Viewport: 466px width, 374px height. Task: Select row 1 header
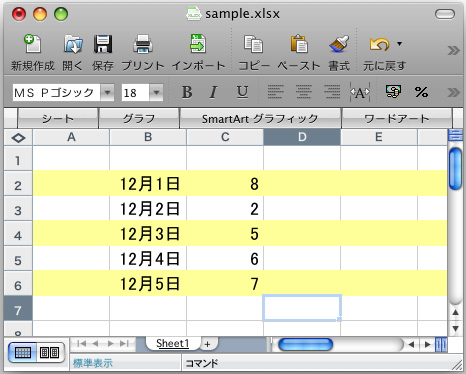[18, 158]
